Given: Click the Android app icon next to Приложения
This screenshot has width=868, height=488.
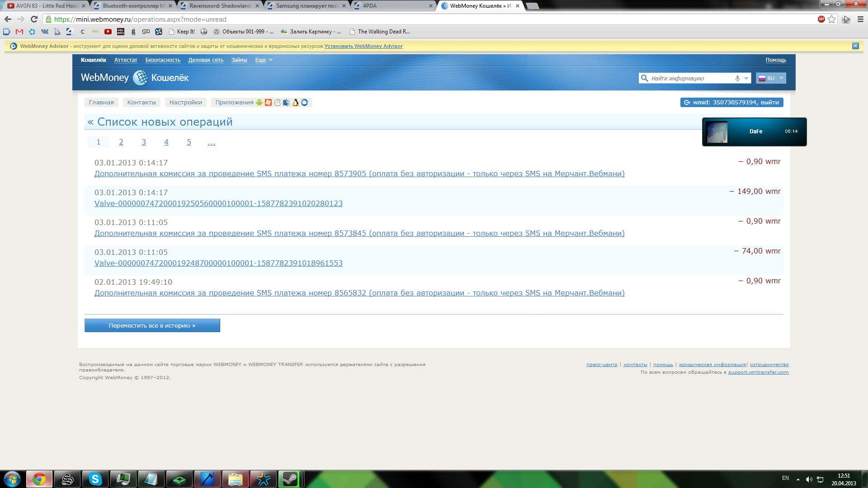Looking at the screenshot, I should [x=259, y=103].
